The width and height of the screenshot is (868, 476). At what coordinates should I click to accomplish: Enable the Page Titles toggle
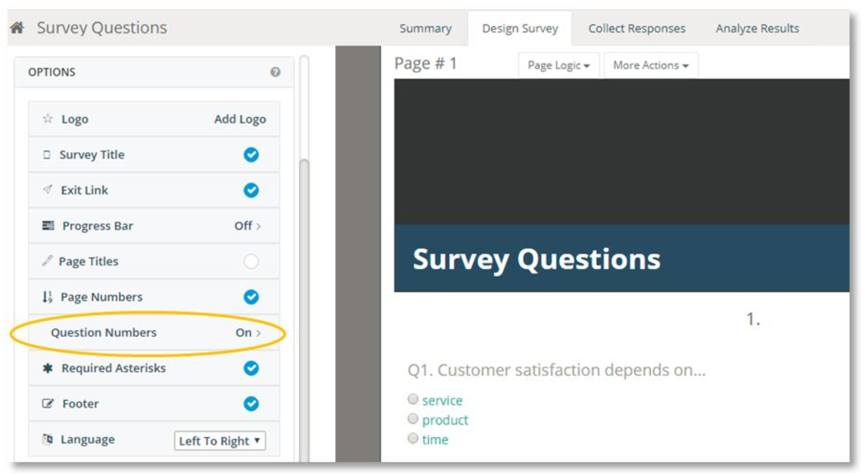[251, 261]
